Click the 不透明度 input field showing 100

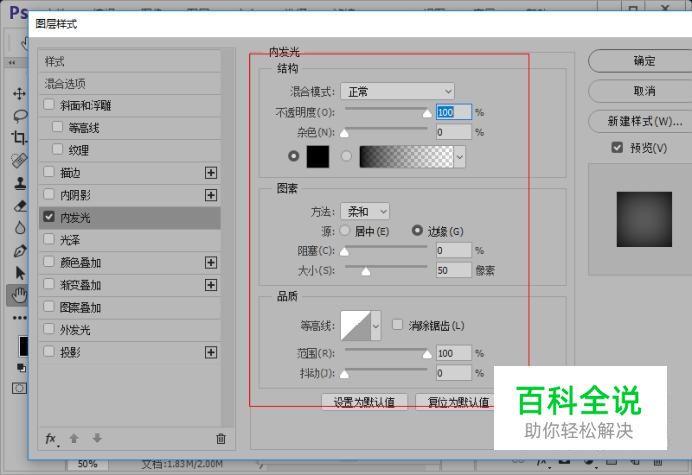pos(454,112)
